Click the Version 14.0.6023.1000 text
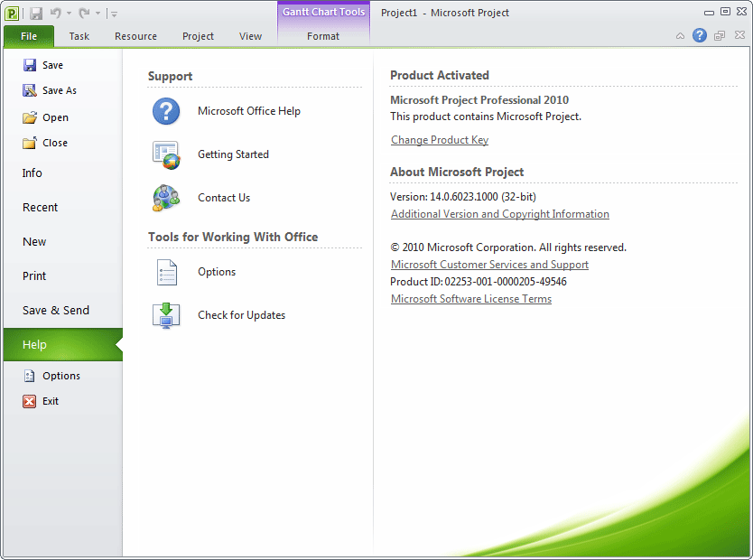 coord(463,197)
